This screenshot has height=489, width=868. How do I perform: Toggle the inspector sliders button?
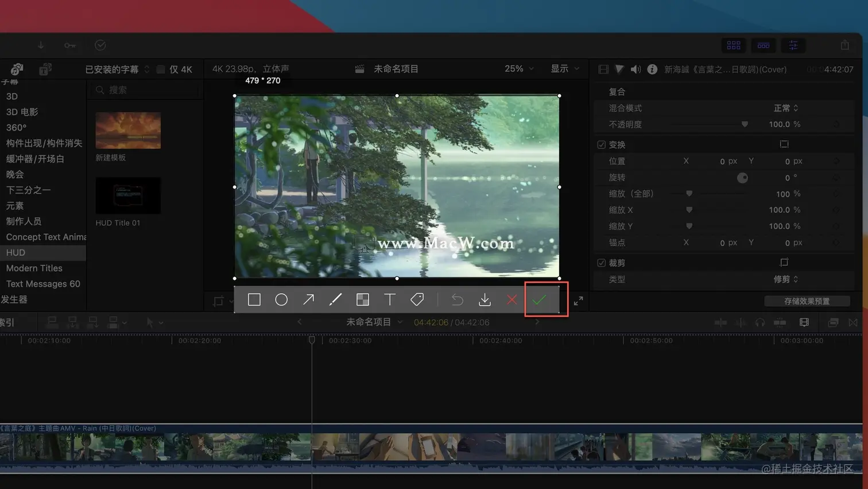click(x=793, y=45)
